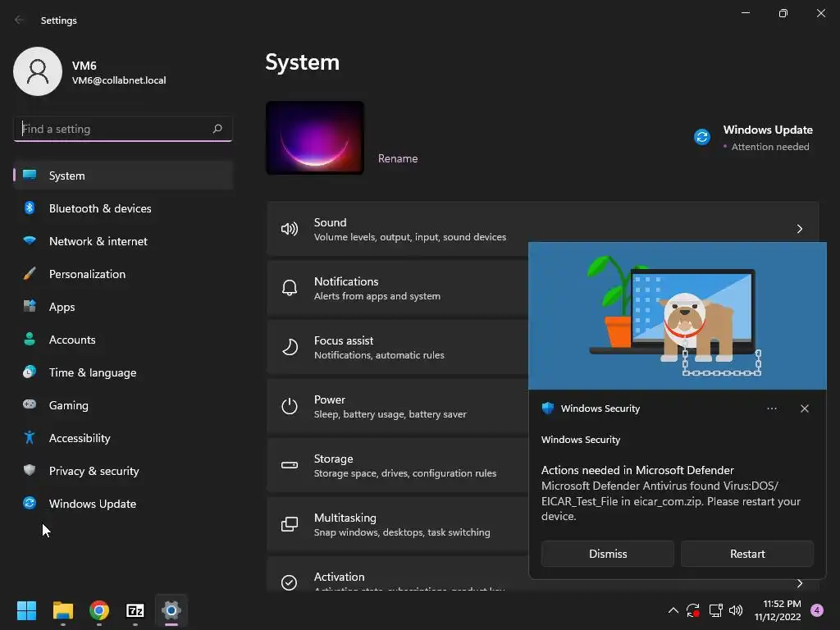Open 7-Zip from the taskbar
The image size is (840, 630).
tap(135, 610)
